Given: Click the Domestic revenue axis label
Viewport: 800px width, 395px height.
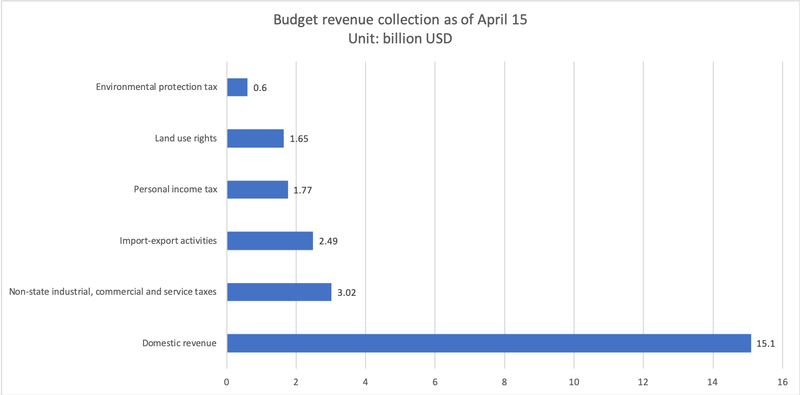Looking at the screenshot, I should pos(179,343).
